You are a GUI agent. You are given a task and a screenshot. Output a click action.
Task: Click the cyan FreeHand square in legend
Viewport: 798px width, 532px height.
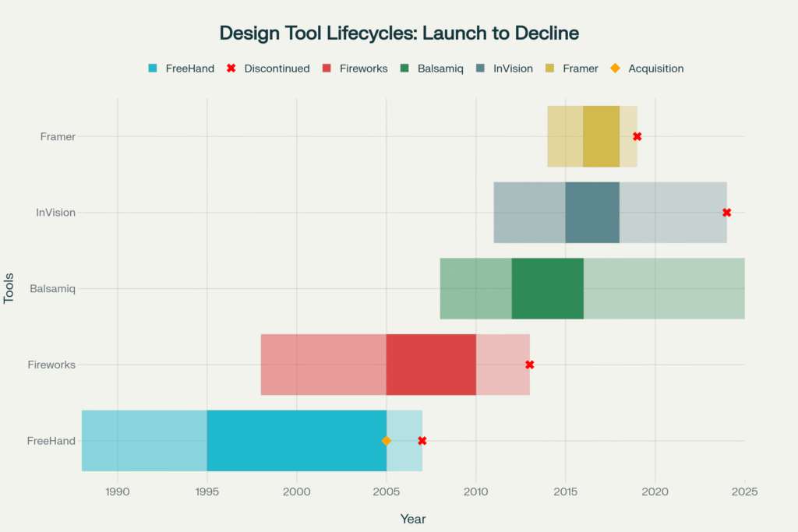tap(153, 69)
